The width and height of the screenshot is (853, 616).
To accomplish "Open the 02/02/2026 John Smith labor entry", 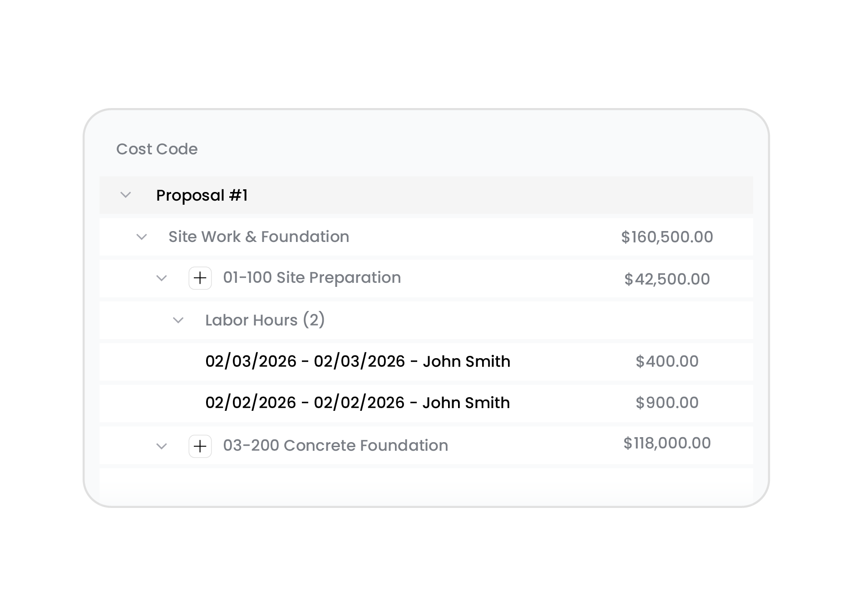I will [x=358, y=403].
